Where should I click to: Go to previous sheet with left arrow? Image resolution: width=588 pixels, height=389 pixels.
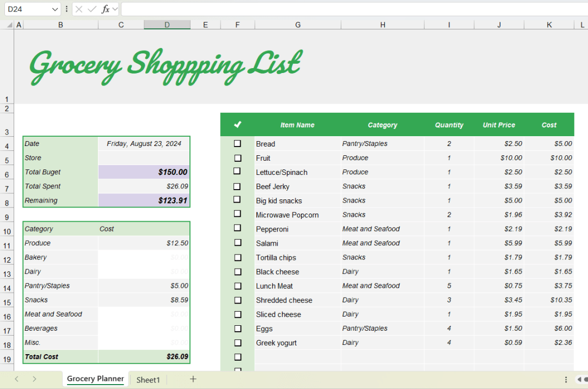[x=16, y=379]
